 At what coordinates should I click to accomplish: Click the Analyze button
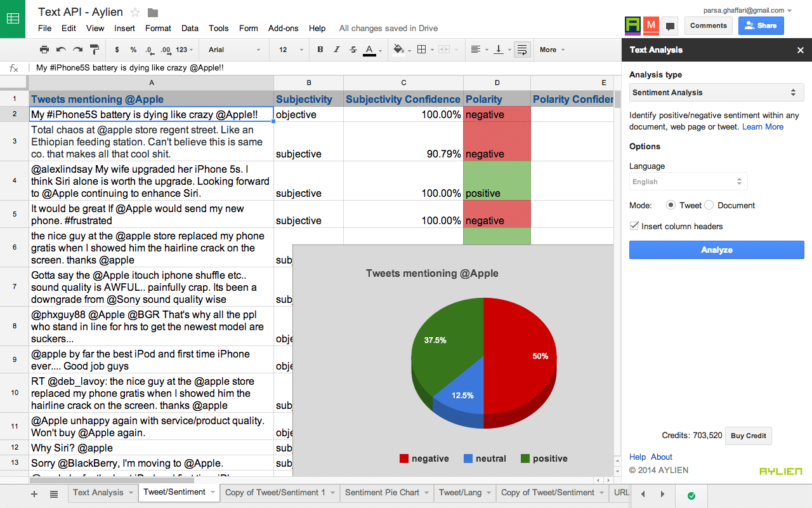tap(716, 250)
